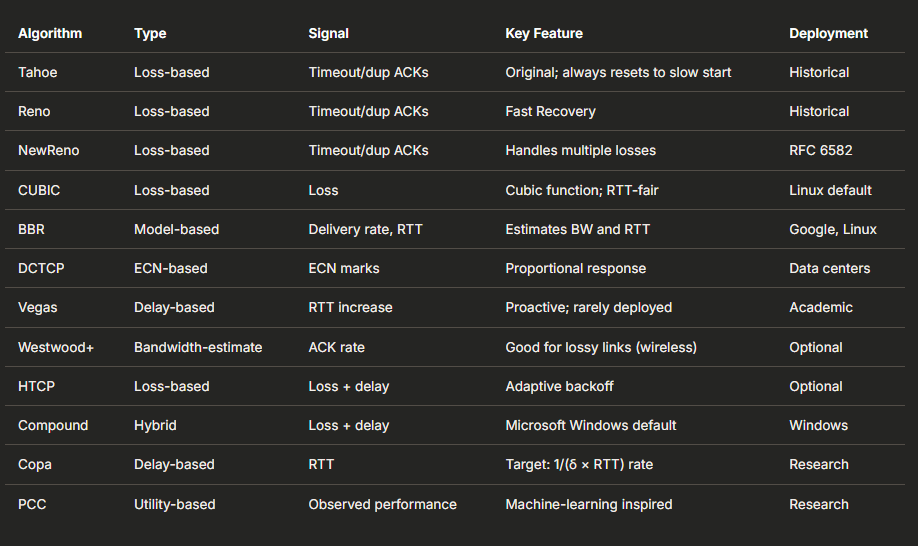Click the BBR algorithm name
Screen dimensions: 918x546
pyautogui.click(x=32, y=229)
